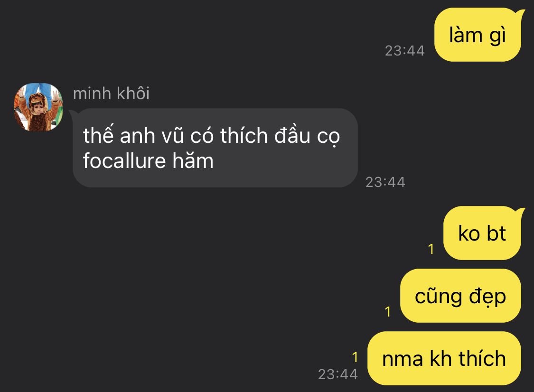
Task: Tap the "nma kh thích" message bubble
Action: pyautogui.click(x=444, y=358)
